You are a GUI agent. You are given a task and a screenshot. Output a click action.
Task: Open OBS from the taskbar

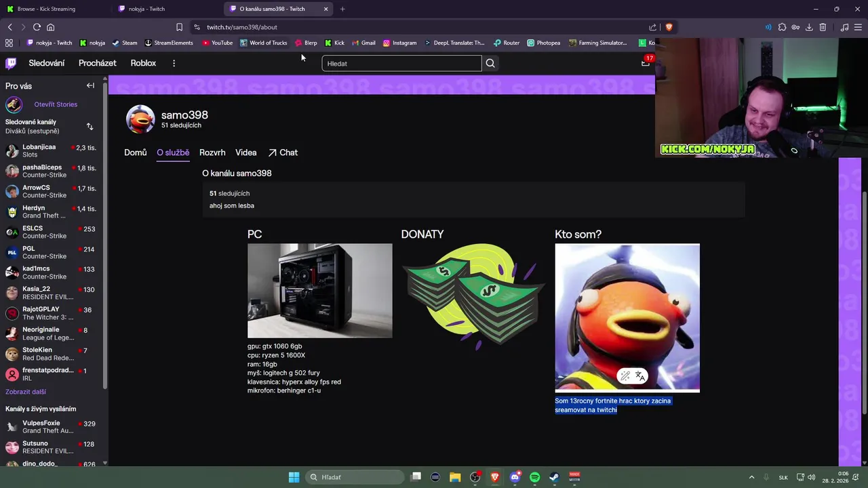tap(475, 477)
